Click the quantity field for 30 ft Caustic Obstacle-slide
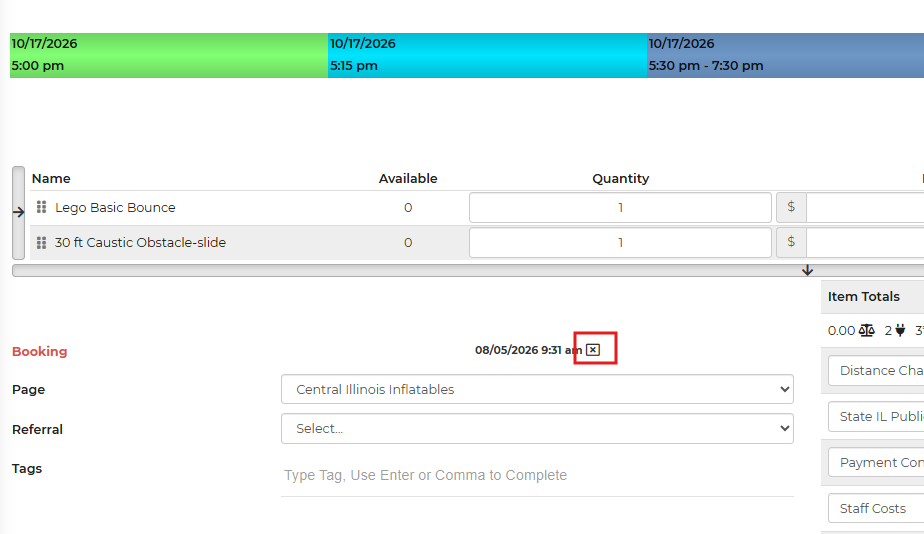 click(620, 242)
